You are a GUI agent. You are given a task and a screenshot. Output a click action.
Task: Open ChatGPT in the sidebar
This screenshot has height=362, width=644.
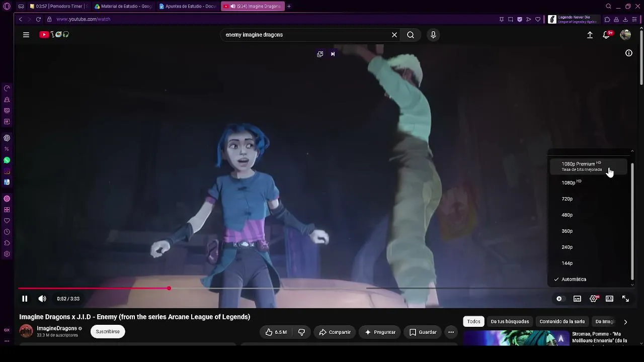pos(7,138)
